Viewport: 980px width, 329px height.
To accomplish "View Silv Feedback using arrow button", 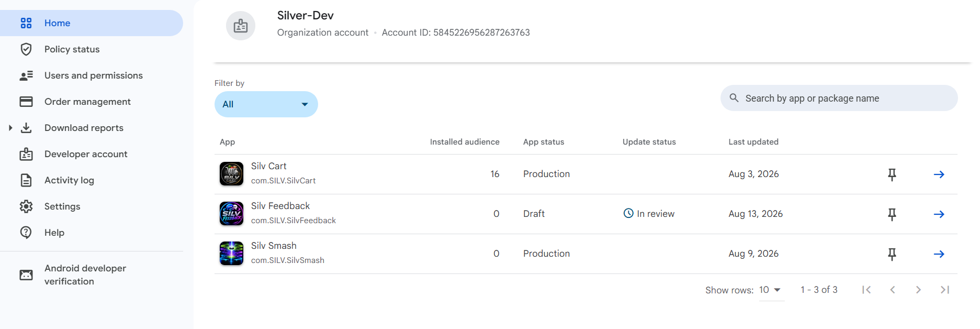I will (x=939, y=214).
